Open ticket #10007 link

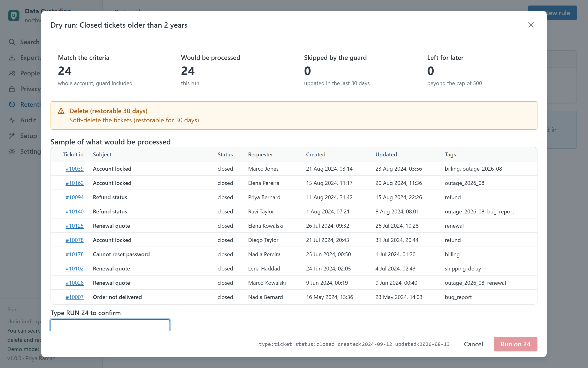[x=74, y=297]
